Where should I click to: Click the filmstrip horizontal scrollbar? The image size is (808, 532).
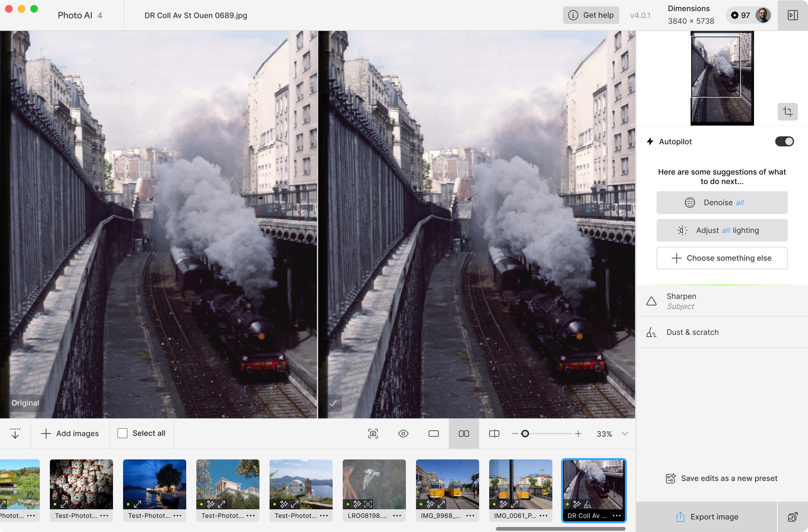tap(560, 529)
